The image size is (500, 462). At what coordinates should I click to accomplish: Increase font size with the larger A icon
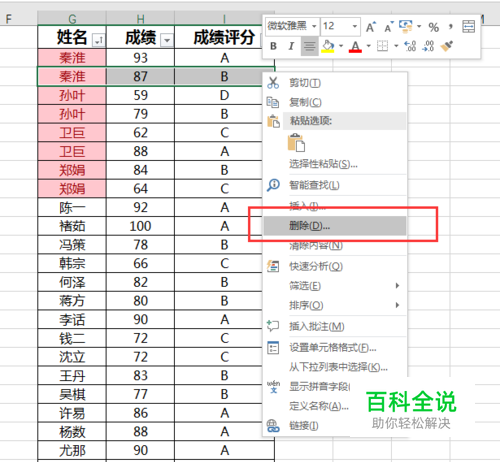(x=370, y=27)
